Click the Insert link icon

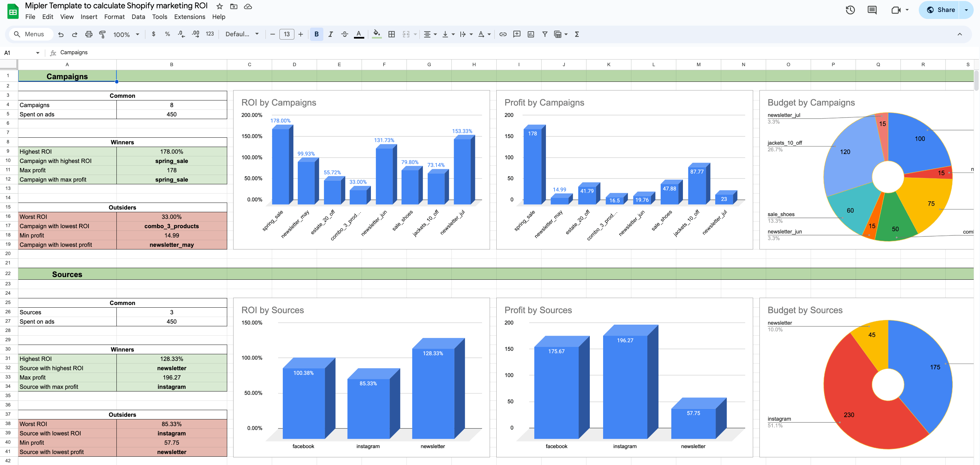point(503,34)
